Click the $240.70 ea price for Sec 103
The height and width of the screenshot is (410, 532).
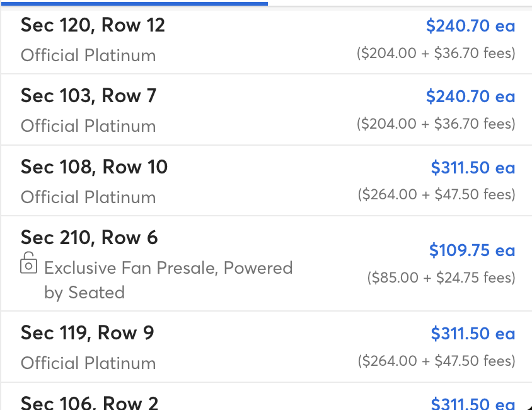471,97
